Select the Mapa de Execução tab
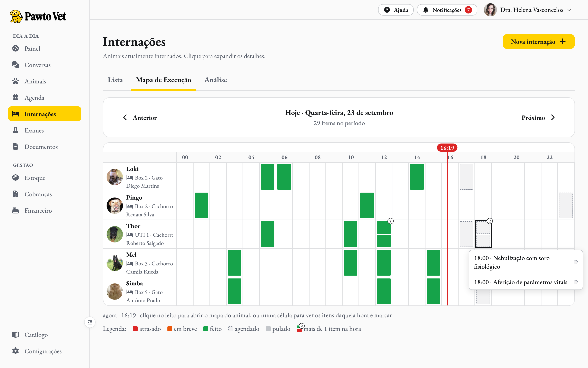This screenshot has height=368, width=588. tap(164, 80)
